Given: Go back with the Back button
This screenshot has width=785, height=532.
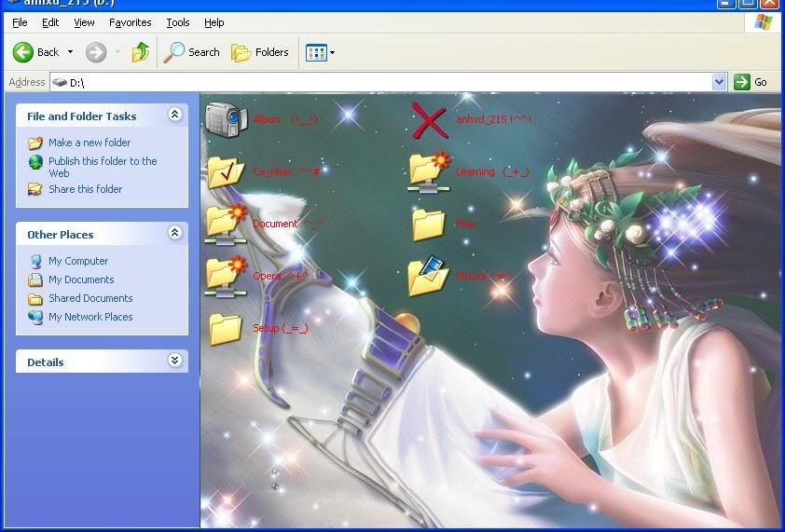Looking at the screenshot, I should point(35,52).
